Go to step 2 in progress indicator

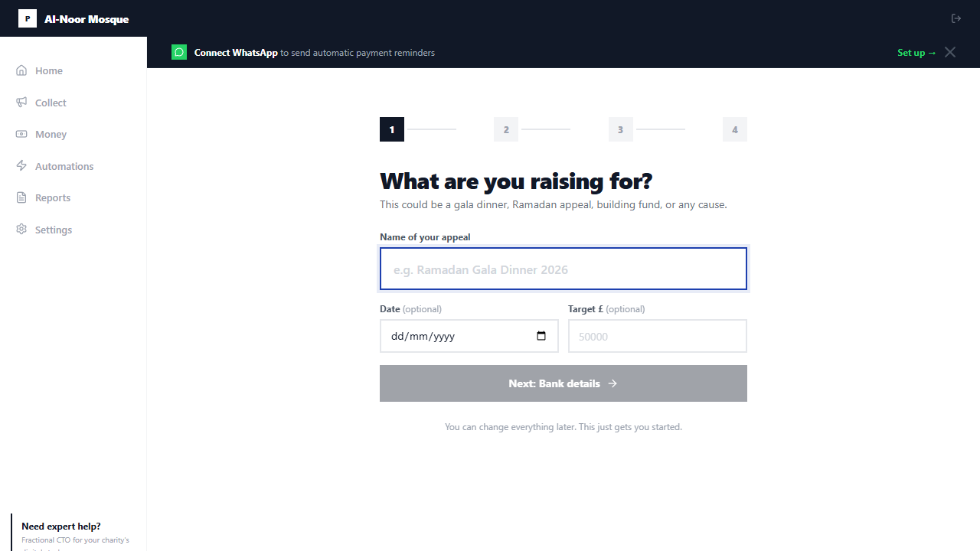click(x=506, y=129)
